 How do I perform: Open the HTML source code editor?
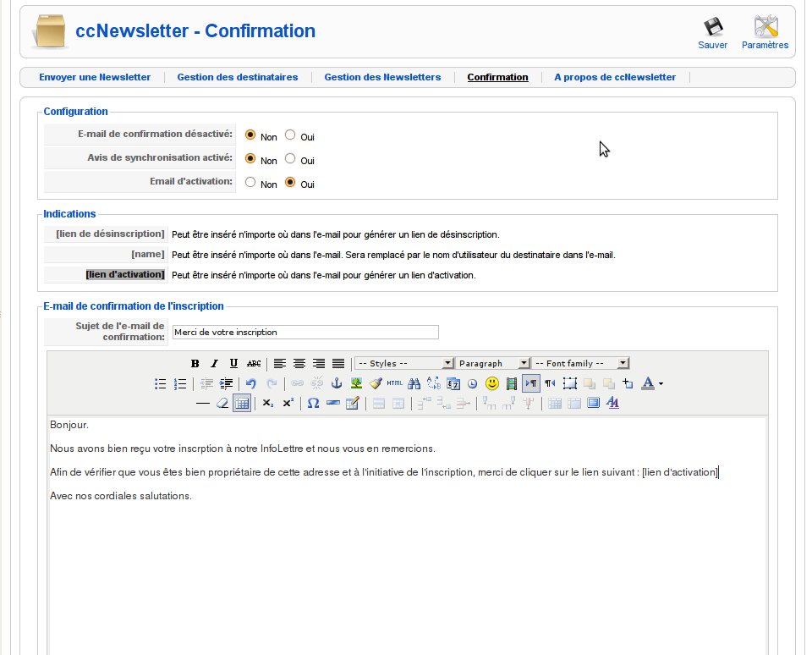click(393, 383)
